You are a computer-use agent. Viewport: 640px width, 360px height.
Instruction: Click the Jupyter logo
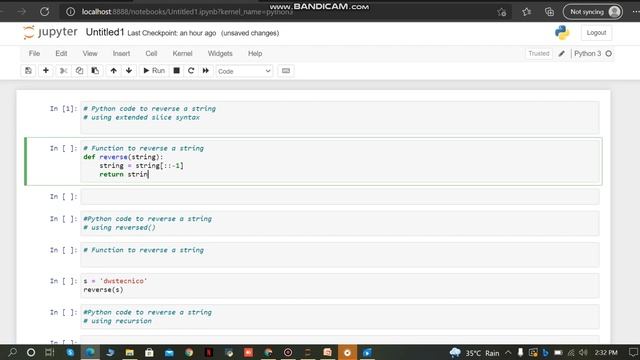point(50,32)
